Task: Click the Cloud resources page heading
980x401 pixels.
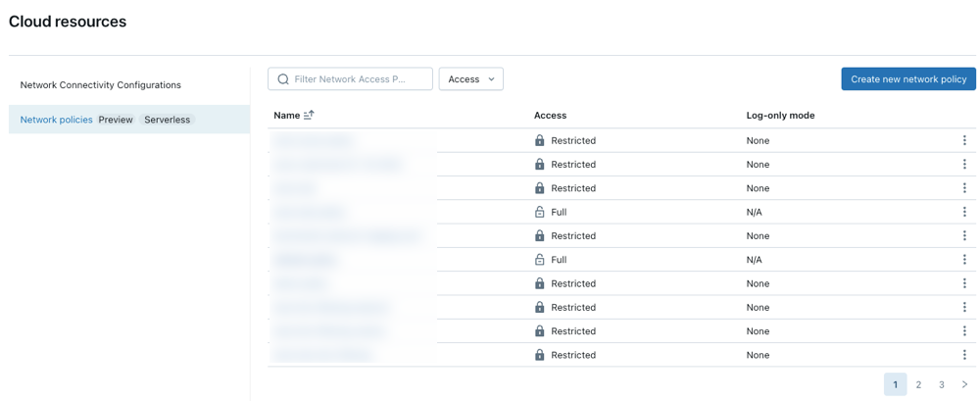Action: (68, 22)
